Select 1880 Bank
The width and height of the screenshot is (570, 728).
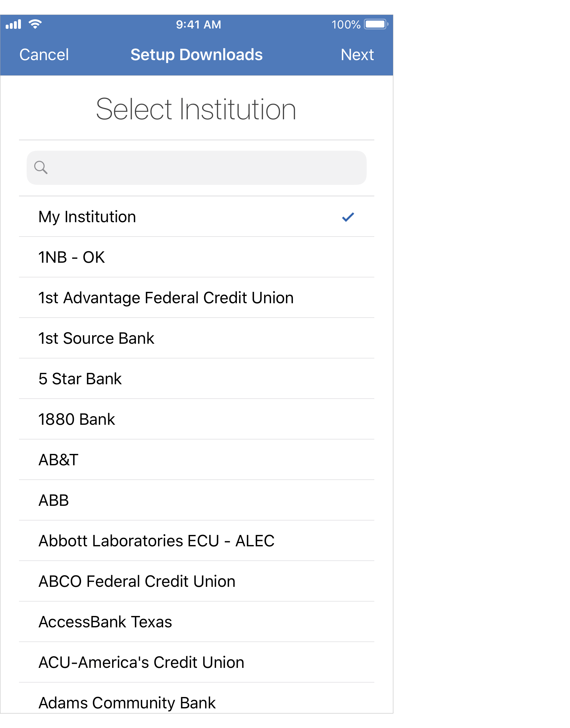(134, 419)
